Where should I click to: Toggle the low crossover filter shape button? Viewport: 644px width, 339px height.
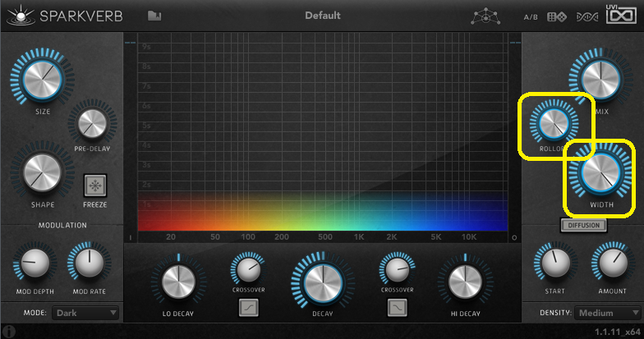click(248, 308)
